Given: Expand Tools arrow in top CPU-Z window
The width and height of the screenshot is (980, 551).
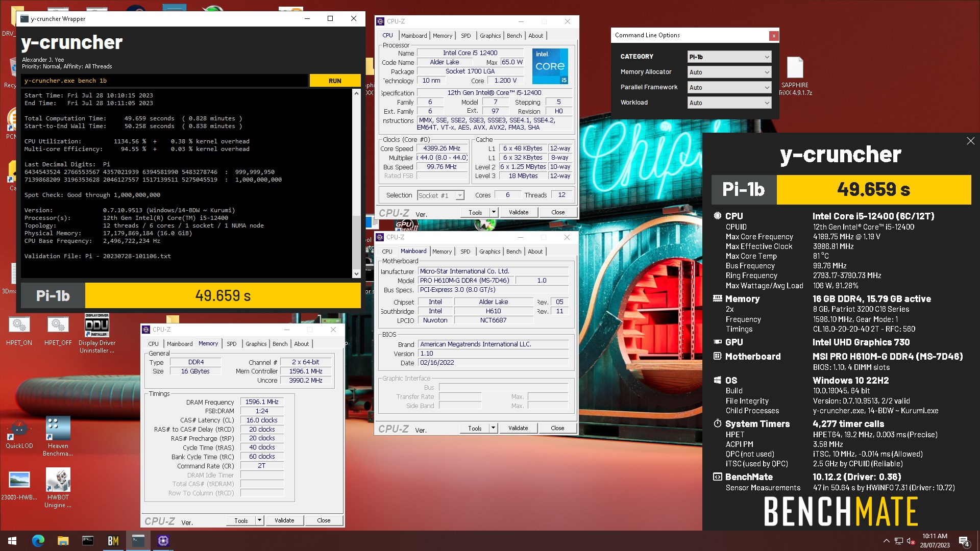Looking at the screenshot, I should pos(494,212).
